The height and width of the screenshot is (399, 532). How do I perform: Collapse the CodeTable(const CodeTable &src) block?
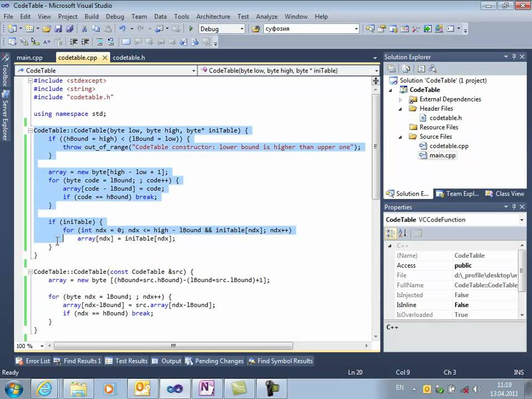point(30,272)
